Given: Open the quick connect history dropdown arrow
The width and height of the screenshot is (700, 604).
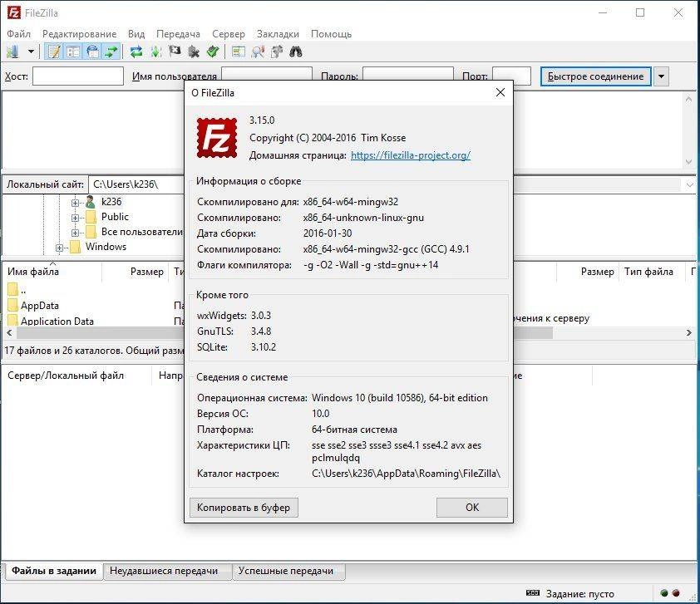Looking at the screenshot, I should 661,76.
